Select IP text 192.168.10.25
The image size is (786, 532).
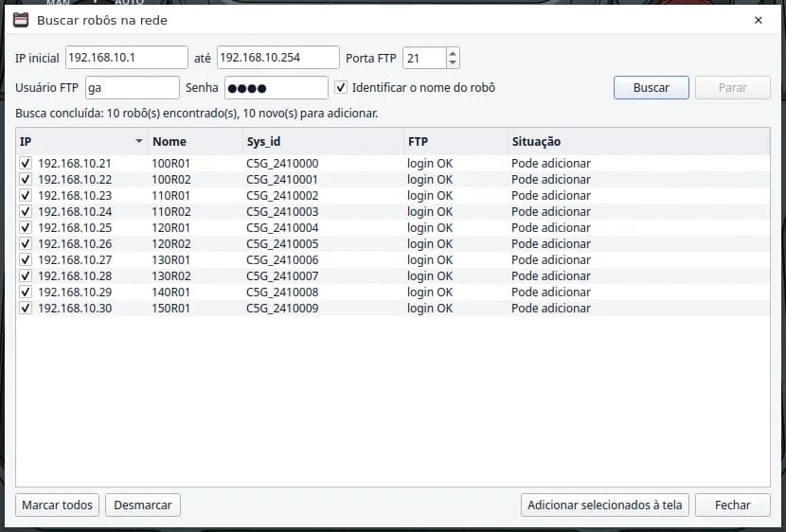(75, 227)
